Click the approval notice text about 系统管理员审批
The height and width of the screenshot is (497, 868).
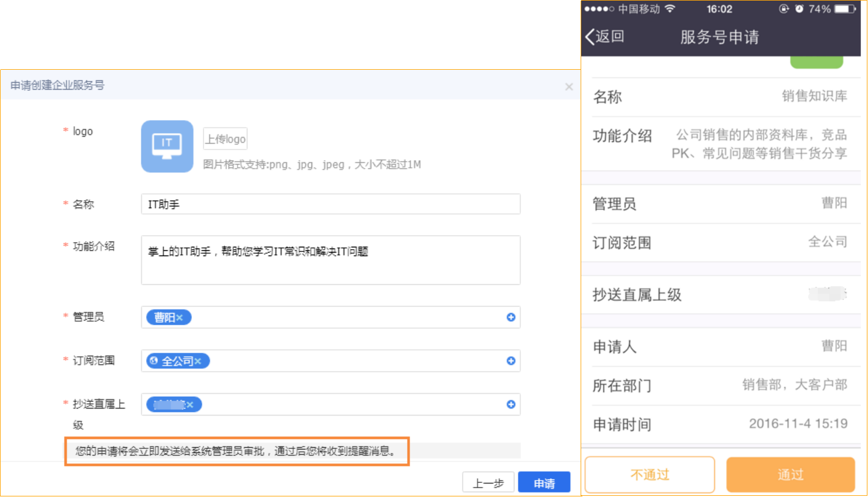236,451
